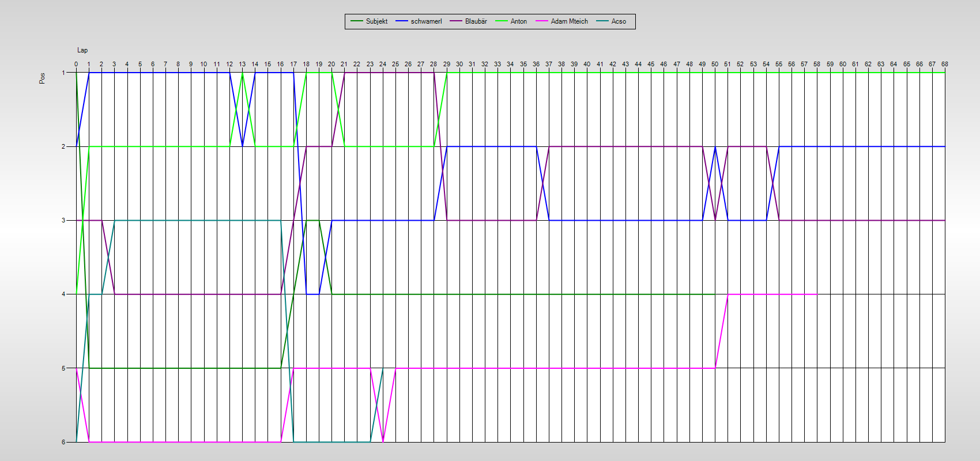The image size is (980, 461).
Task: Select the Acso legend entry
Action: tap(610, 21)
